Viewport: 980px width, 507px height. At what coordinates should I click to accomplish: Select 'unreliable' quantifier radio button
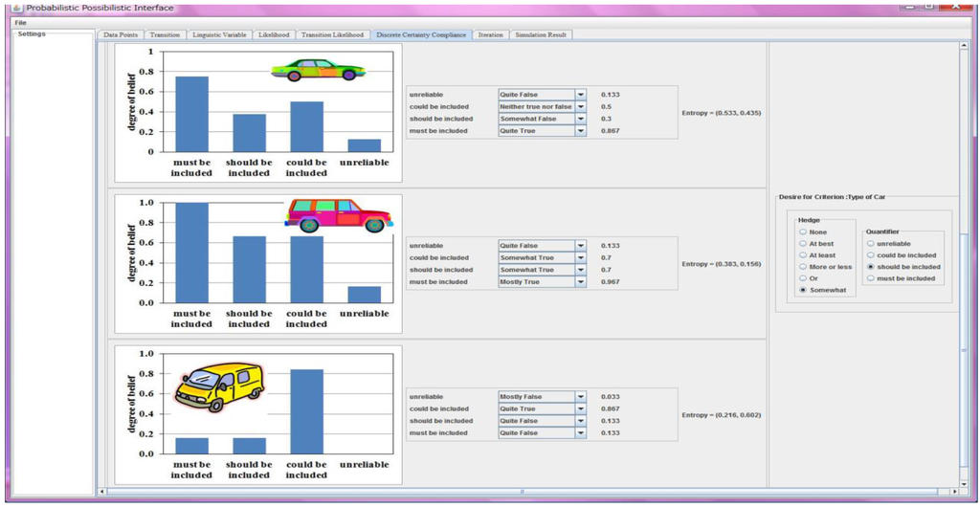pyautogui.click(x=870, y=244)
